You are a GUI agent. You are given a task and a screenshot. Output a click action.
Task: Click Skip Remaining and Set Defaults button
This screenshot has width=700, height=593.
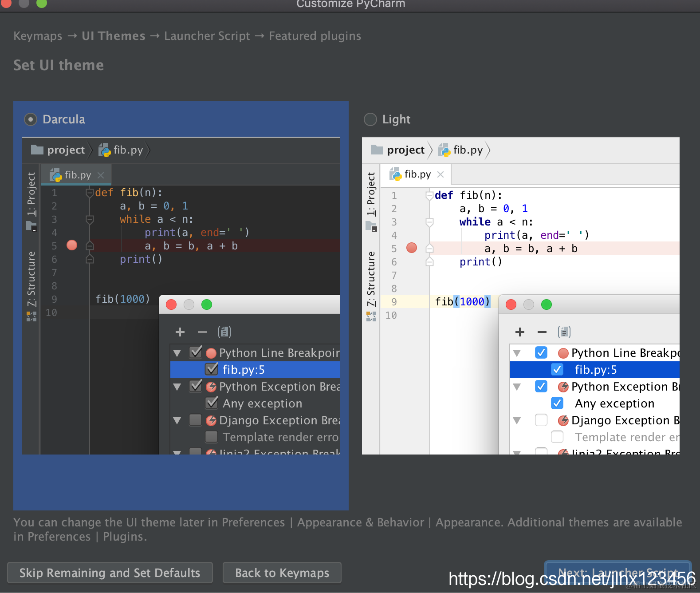click(110, 573)
